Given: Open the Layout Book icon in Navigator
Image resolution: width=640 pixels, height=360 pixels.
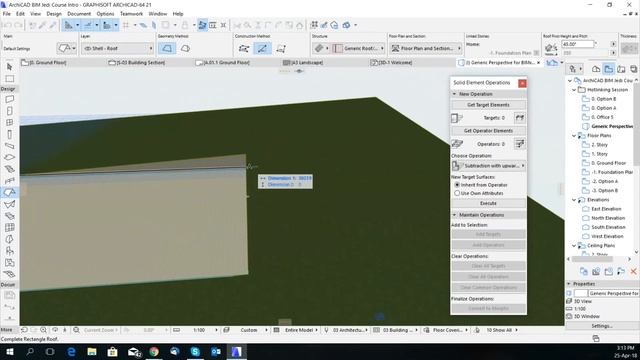Looking at the screenshot, I should [x=621, y=69].
